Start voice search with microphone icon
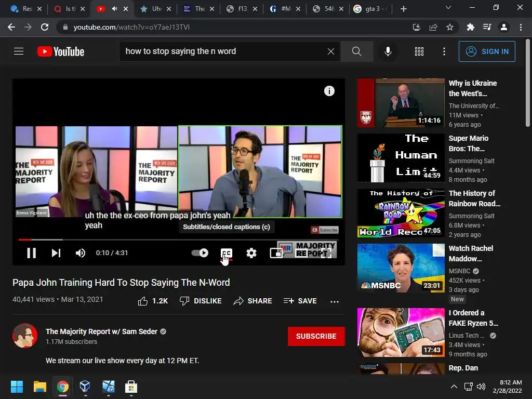532x399 pixels. tap(388, 51)
